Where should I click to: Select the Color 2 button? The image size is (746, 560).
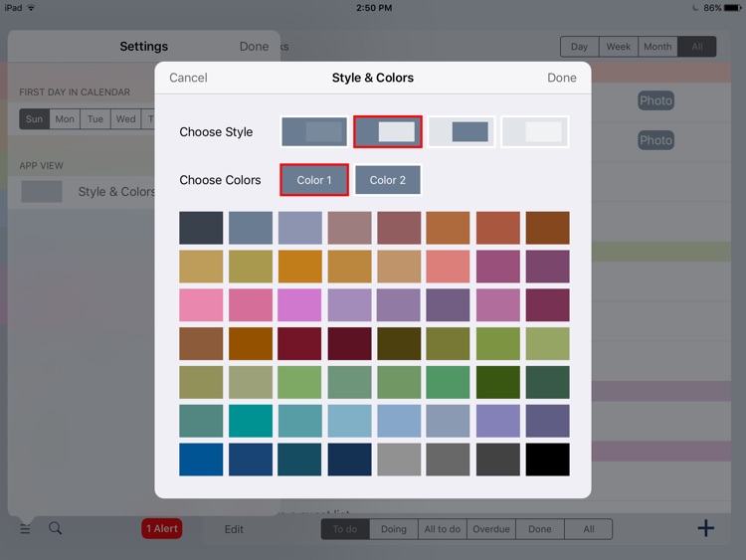tap(388, 180)
